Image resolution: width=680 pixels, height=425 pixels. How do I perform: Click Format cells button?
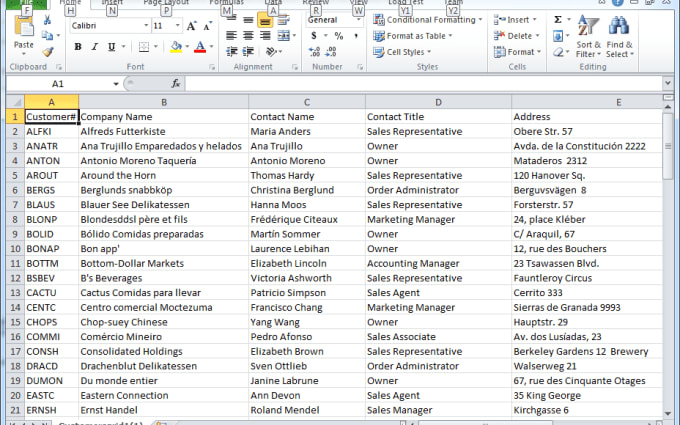(x=518, y=52)
